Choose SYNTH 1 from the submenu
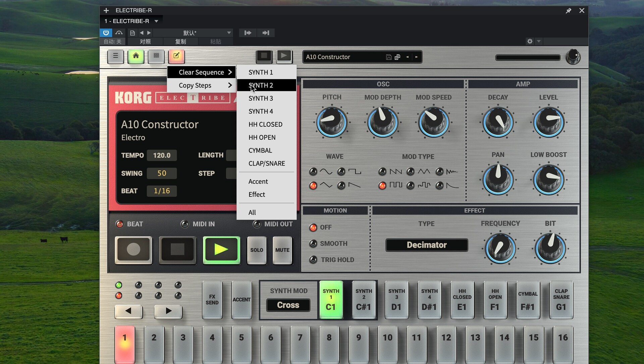644x364 pixels. pyautogui.click(x=267, y=72)
